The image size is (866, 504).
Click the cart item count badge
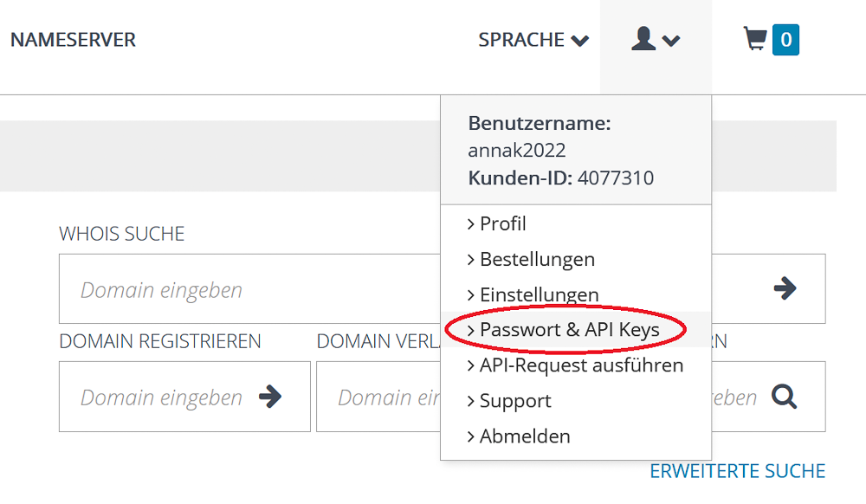[786, 40]
